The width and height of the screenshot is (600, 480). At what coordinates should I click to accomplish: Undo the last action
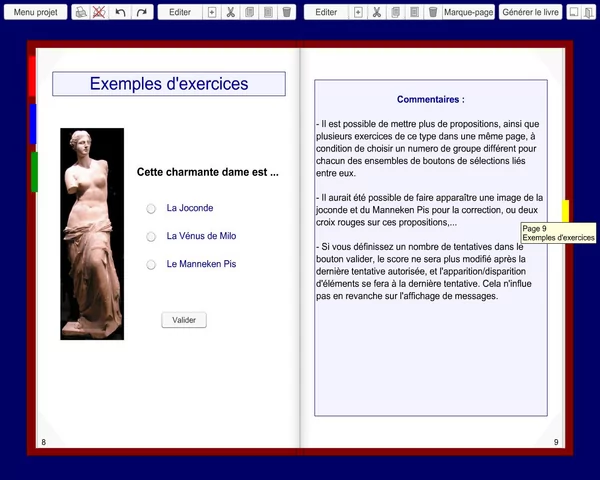(x=121, y=12)
